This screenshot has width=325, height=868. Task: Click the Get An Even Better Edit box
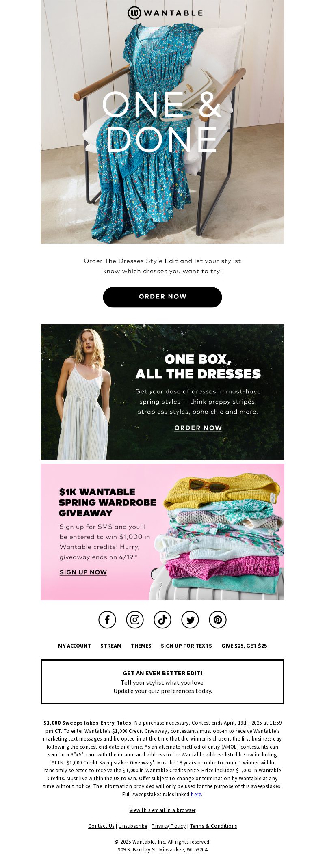pos(162,682)
